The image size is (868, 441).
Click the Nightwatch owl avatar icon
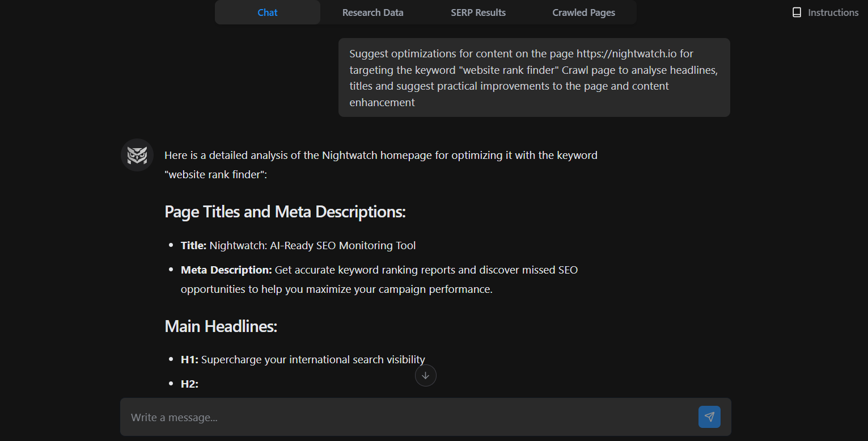pos(137,155)
